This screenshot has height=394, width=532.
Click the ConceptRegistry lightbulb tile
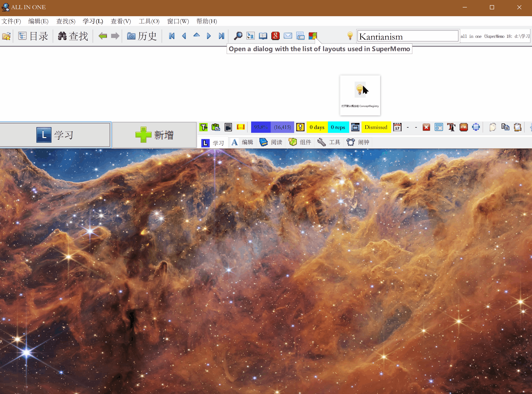pos(360,95)
